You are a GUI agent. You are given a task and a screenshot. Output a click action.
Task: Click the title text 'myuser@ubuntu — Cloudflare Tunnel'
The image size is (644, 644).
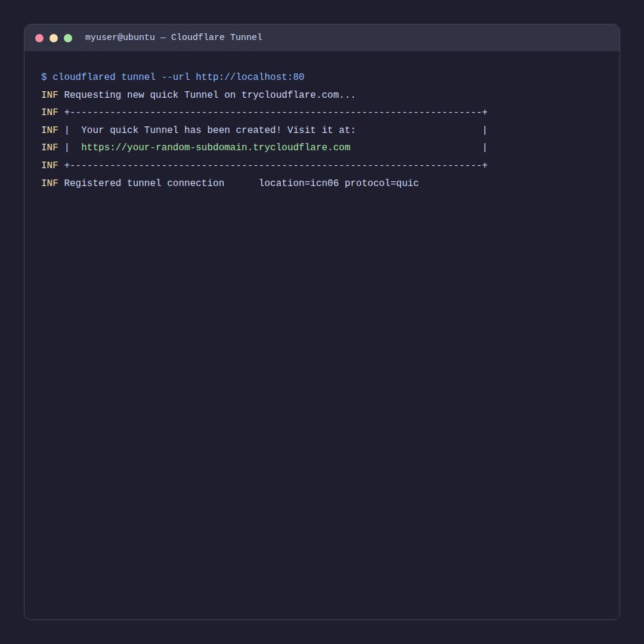click(174, 38)
